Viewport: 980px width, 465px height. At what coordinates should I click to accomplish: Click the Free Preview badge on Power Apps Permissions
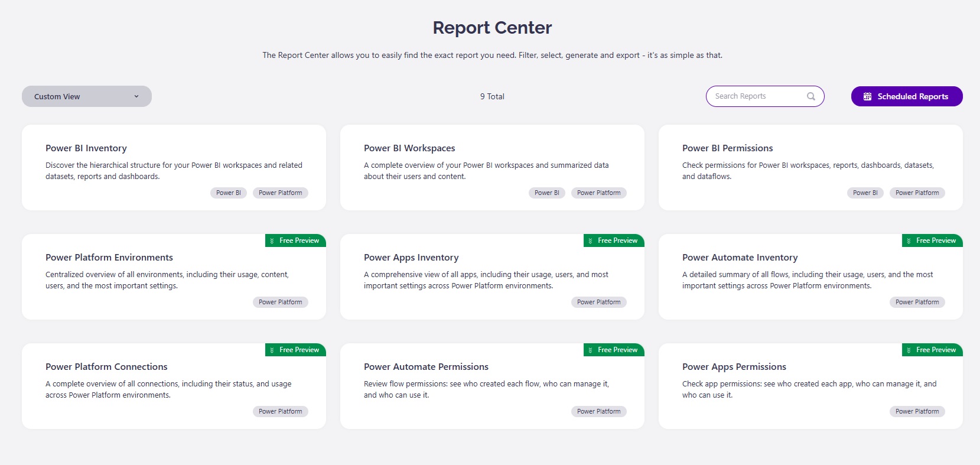click(x=932, y=350)
